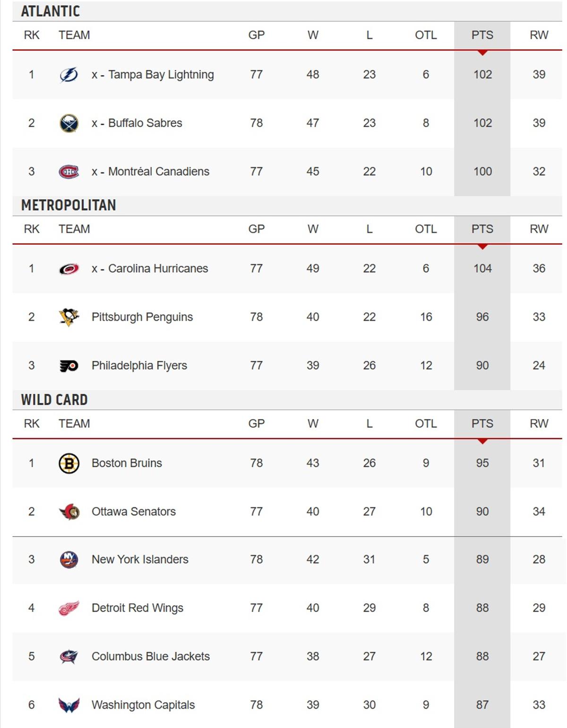Open the Ottawa Senators team page
Viewport: 567px width, 728px height.
[x=133, y=511]
